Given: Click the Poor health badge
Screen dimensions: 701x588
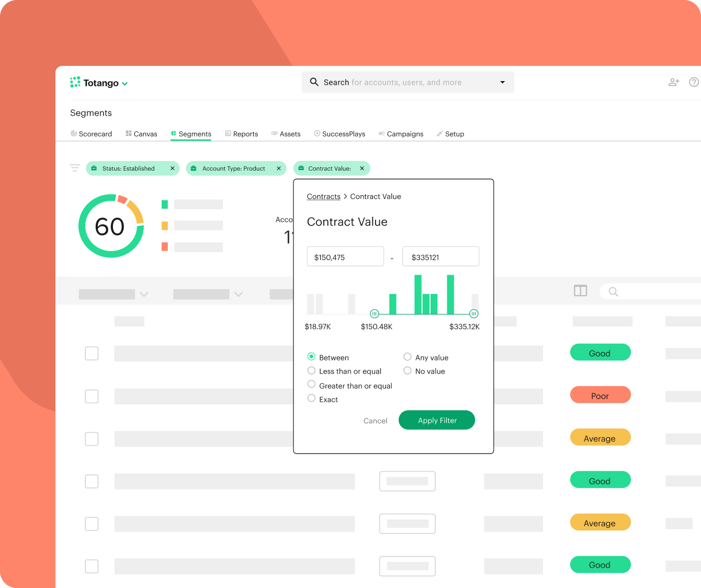Looking at the screenshot, I should click(x=600, y=395).
